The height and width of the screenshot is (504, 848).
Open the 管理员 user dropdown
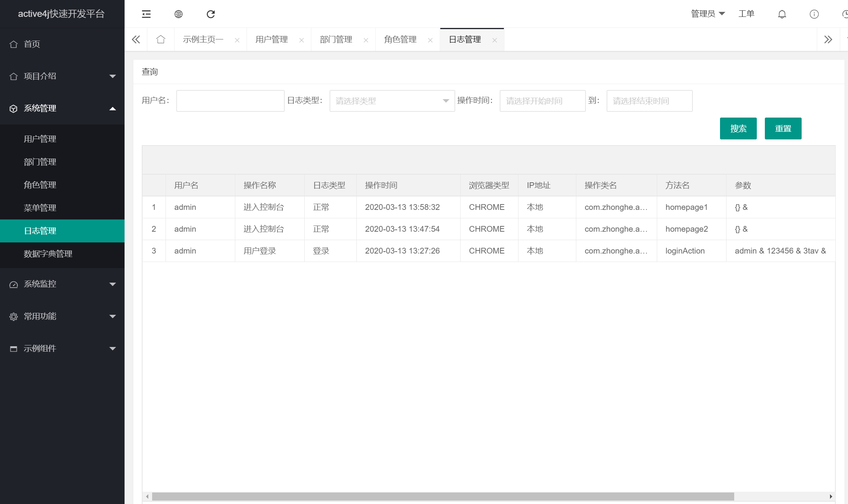tap(707, 13)
